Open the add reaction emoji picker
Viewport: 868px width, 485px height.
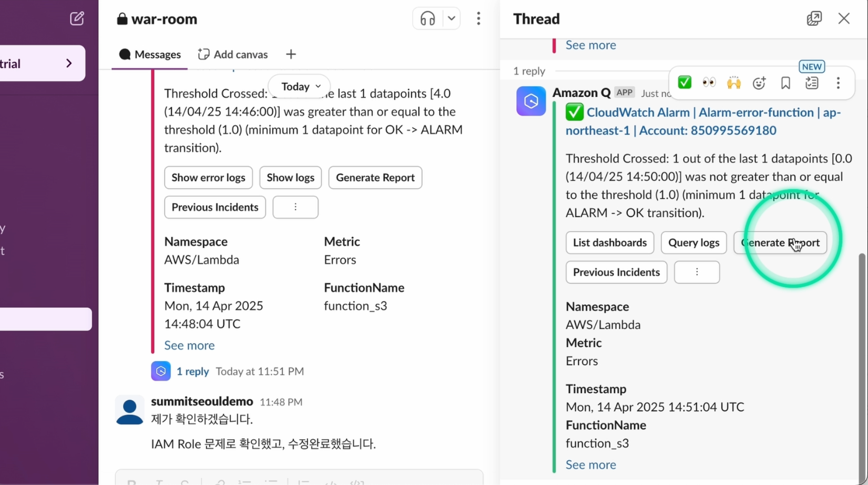(759, 83)
